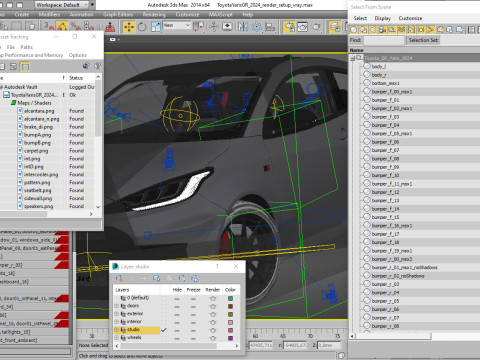Screen dimensions: 480x360
Task: Select bumper_f_03 in the scene list
Action: point(385,117)
